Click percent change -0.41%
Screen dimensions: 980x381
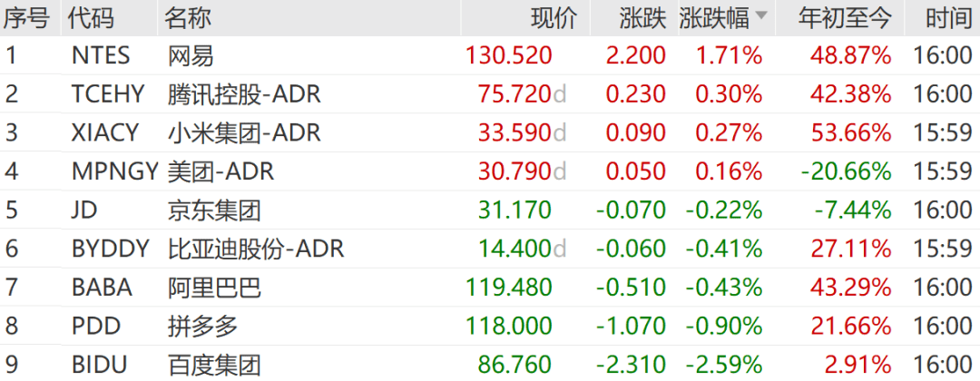pyautogui.click(x=724, y=249)
